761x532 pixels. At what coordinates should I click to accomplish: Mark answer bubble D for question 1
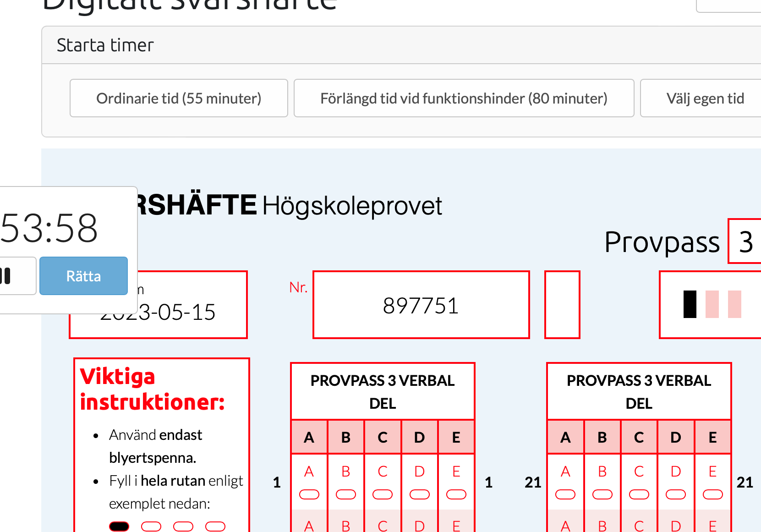point(419,494)
